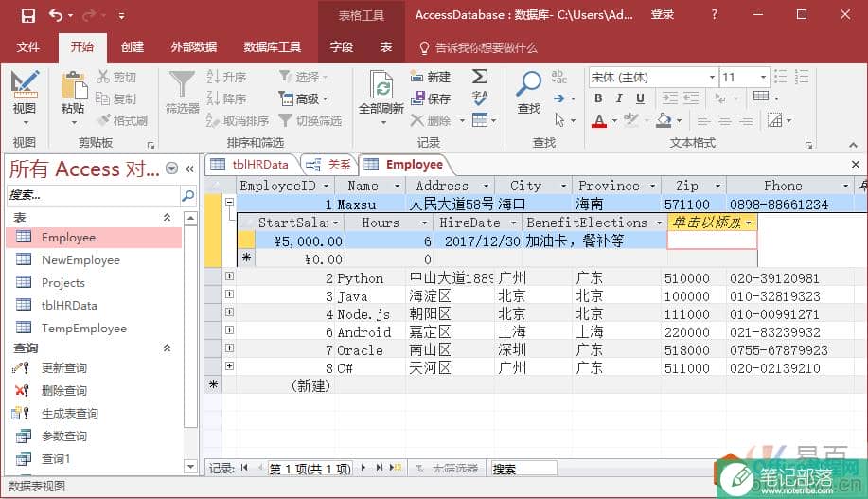Screen dimensions: 868x499
Task: Switch to Database Tools (数据库工具) tab
Action: pos(273,47)
